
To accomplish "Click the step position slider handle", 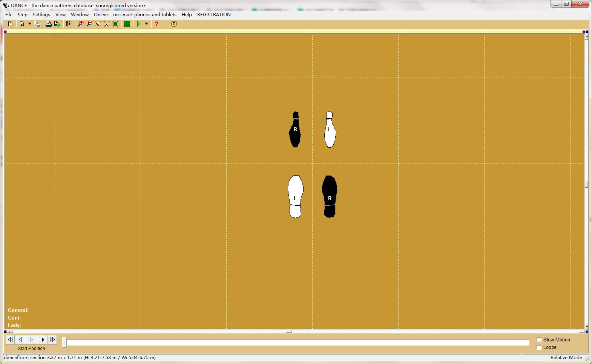I will click(64, 342).
